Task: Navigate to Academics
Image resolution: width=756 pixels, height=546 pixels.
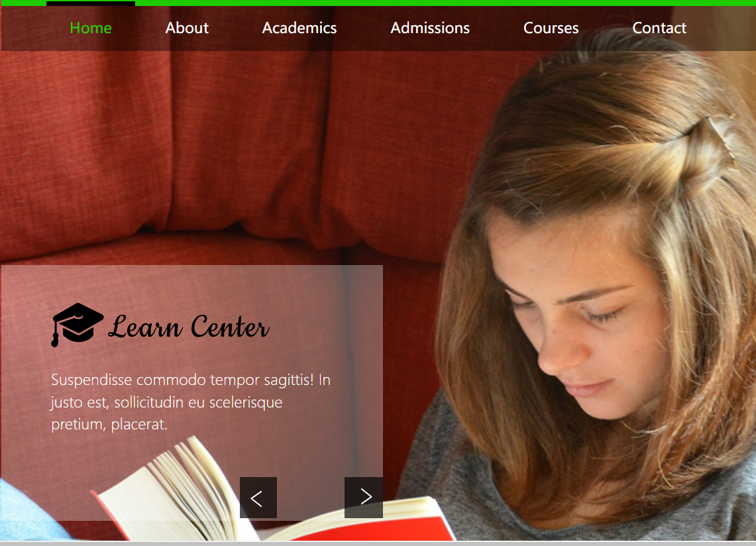Action: (x=299, y=28)
